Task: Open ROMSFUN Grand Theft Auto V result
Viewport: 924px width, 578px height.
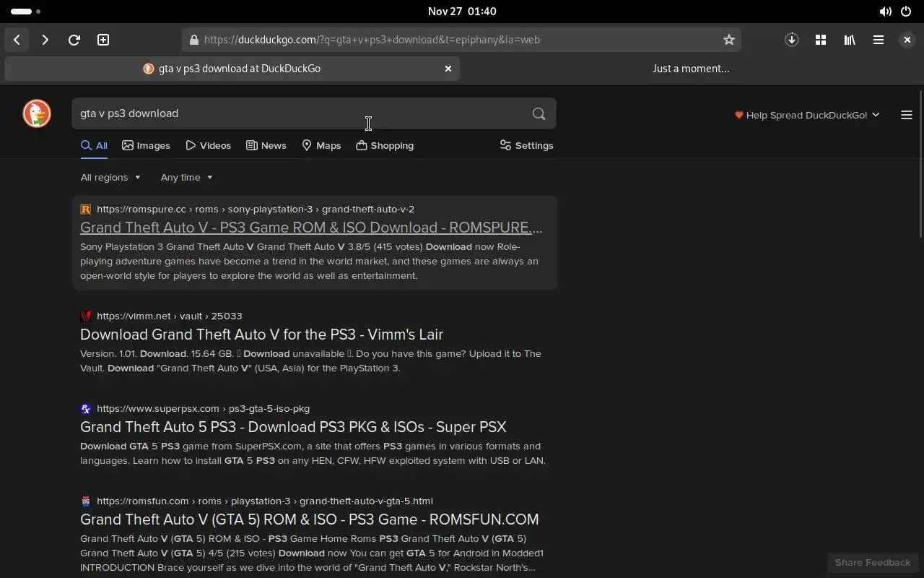Action: [x=309, y=519]
